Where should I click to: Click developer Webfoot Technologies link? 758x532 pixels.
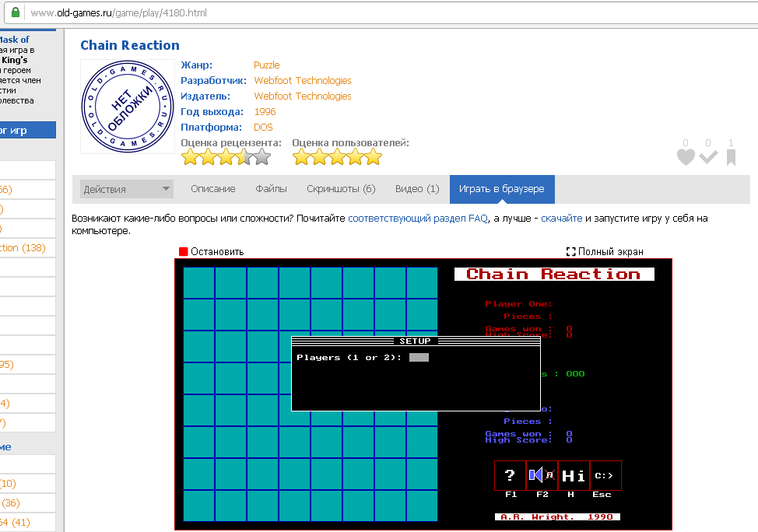tap(303, 80)
